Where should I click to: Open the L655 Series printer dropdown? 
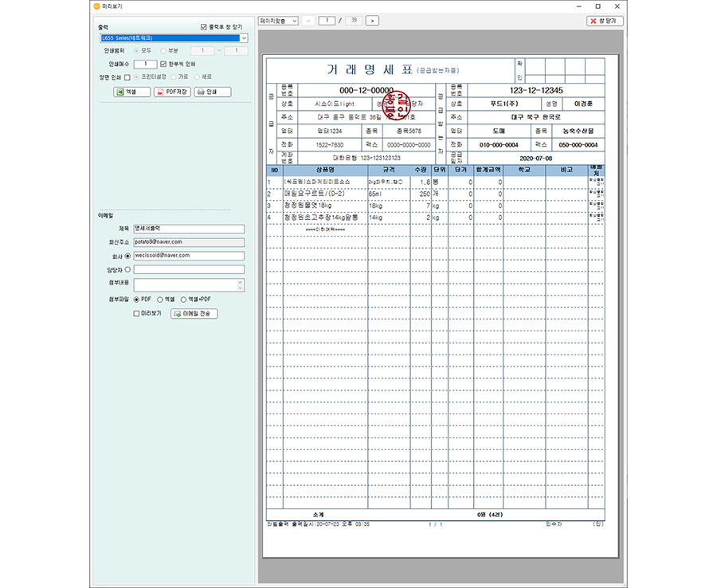[244, 37]
